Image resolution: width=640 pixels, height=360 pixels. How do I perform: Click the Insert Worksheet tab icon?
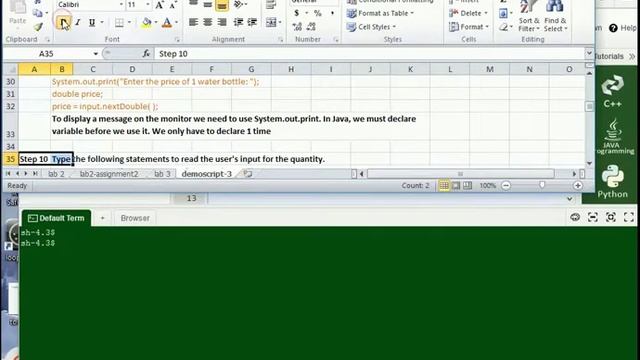point(248,174)
